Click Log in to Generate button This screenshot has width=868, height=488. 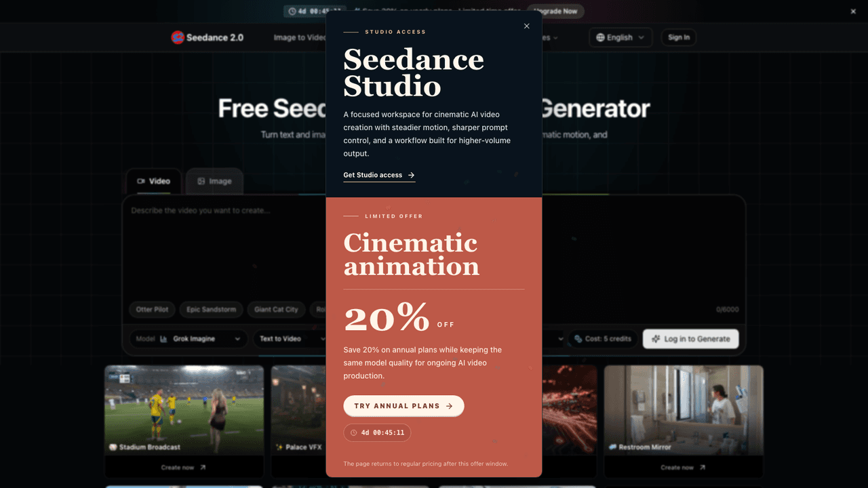coord(690,339)
